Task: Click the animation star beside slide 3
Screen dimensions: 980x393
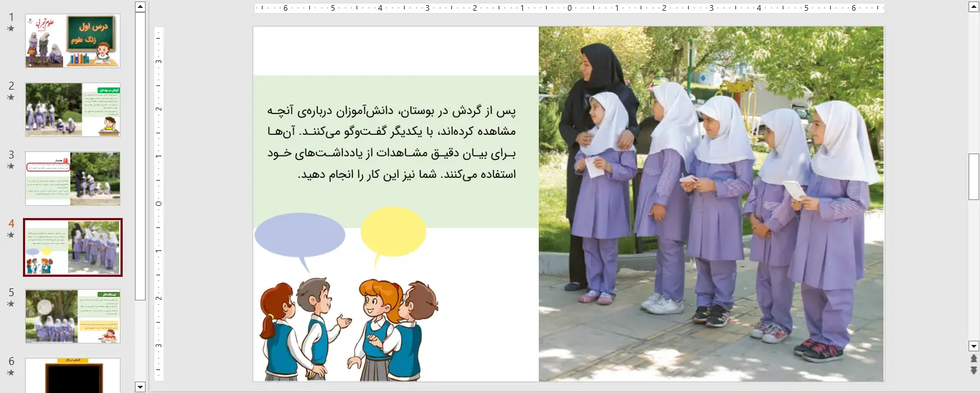Action: [x=11, y=166]
